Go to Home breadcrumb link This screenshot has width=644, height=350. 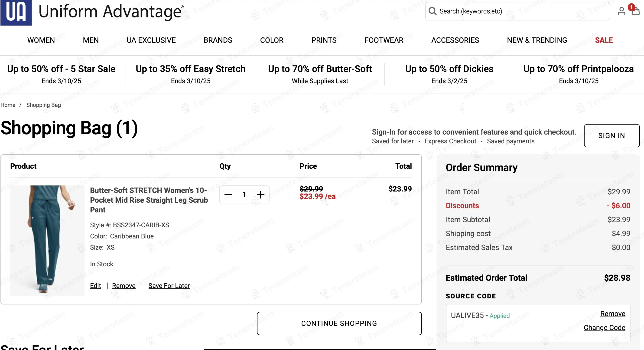coord(8,105)
